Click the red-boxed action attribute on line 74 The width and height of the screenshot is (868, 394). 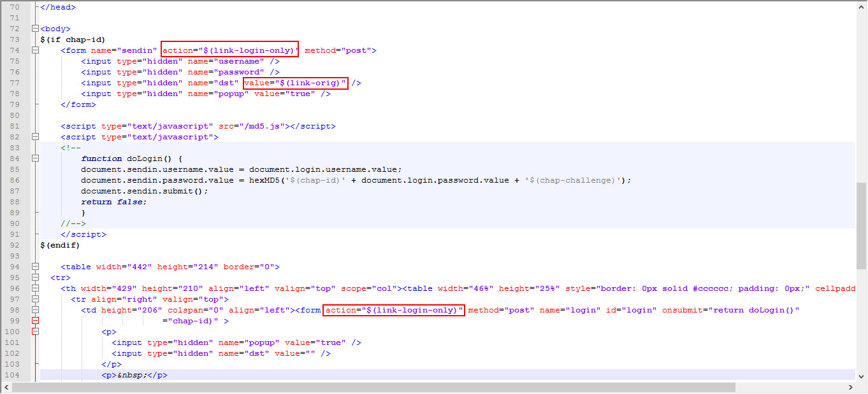(230, 50)
